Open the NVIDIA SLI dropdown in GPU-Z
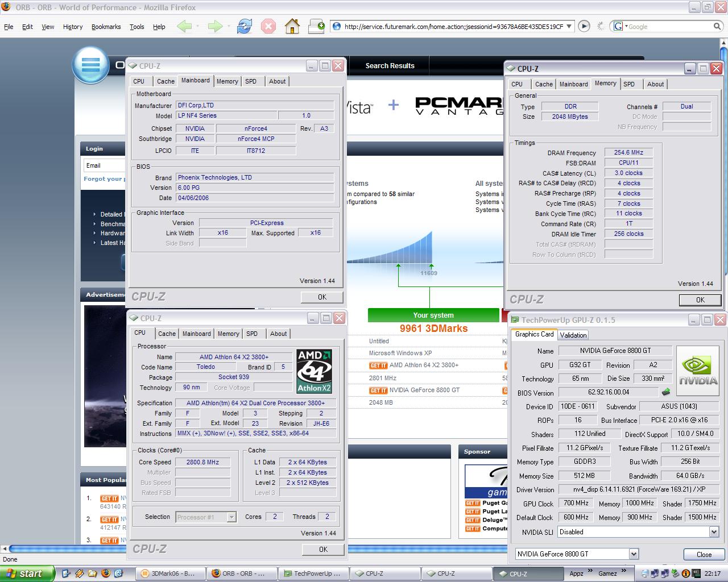This screenshot has height=582, width=728. click(x=714, y=532)
